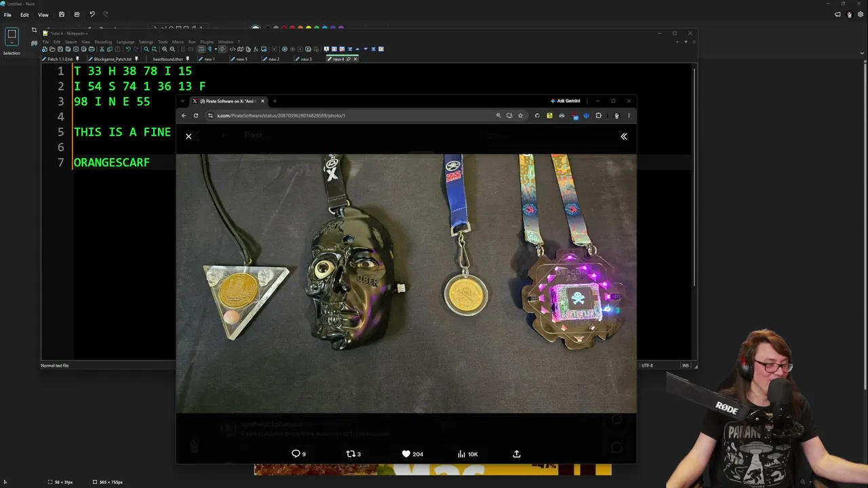Toggle pin on the new 4 tab
Viewport: 868px width, 488px height.
tap(349, 59)
